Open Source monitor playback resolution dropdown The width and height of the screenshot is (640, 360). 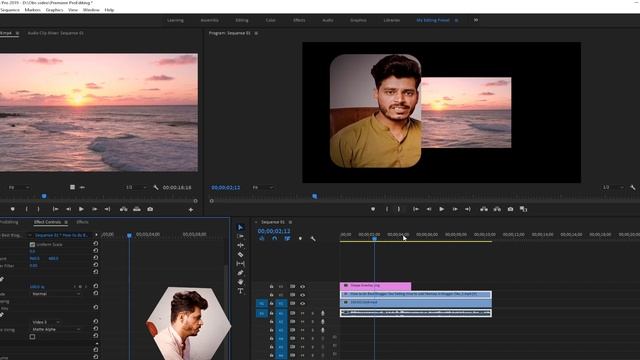click(136, 187)
